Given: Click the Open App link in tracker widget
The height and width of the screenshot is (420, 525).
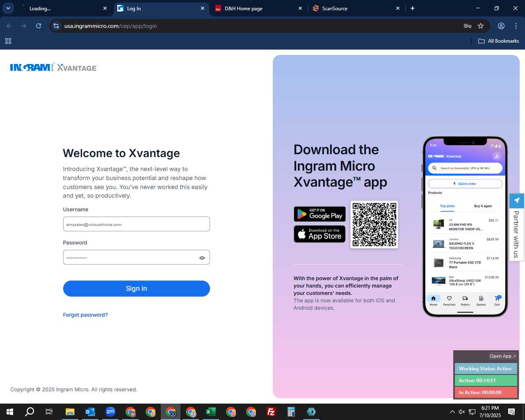Looking at the screenshot, I should point(502,356).
